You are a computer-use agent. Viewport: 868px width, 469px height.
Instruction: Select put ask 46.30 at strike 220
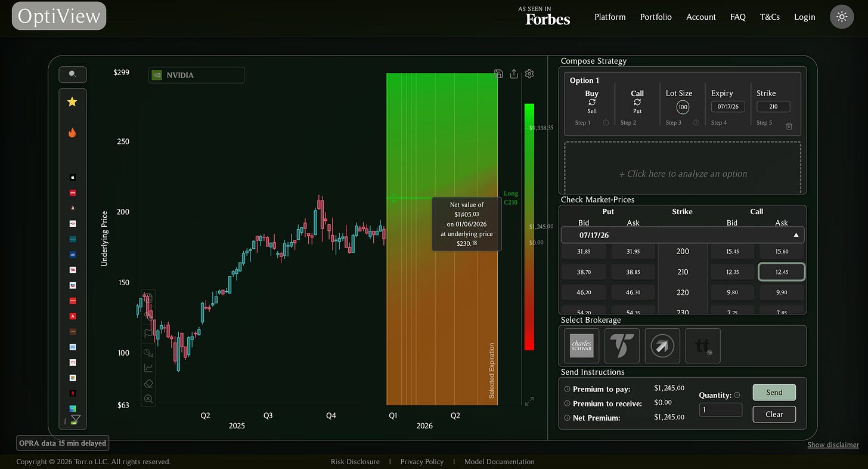(x=633, y=292)
